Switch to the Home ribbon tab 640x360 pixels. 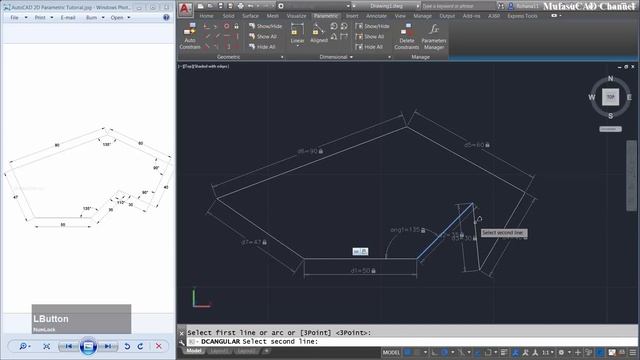pos(207,16)
